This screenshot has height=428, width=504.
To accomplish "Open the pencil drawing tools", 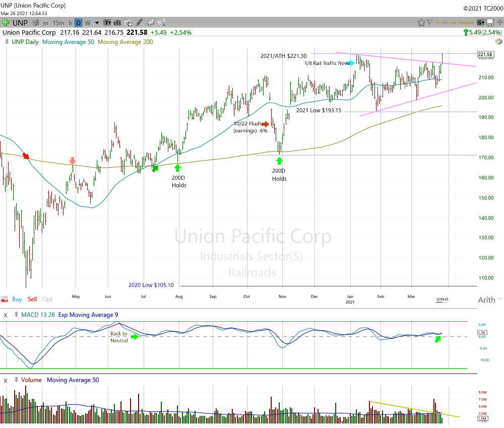I will point(139,22).
